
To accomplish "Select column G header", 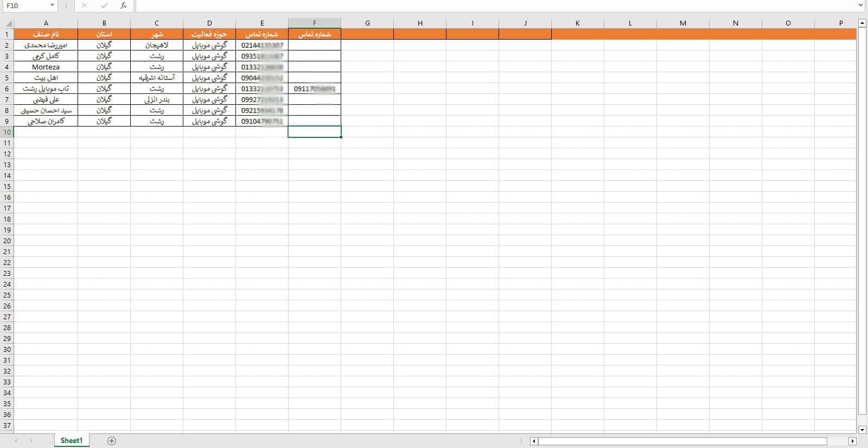I will [x=367, y=23].
